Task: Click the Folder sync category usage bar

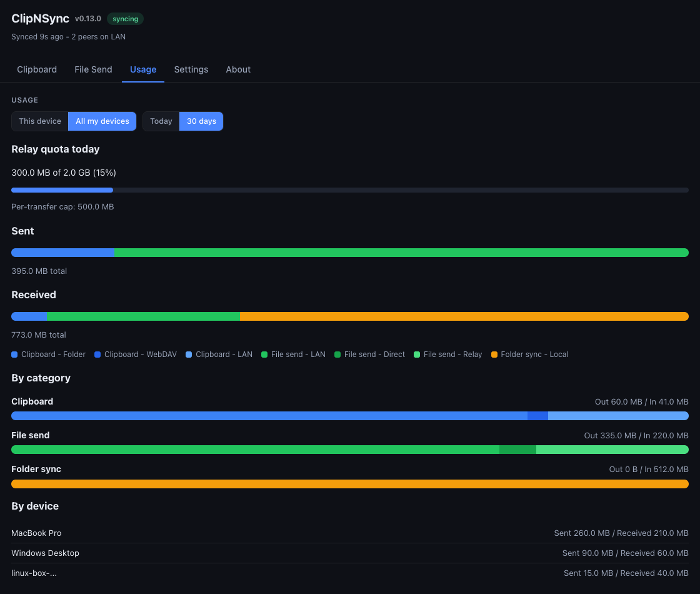Action: (x=349, y=484)
